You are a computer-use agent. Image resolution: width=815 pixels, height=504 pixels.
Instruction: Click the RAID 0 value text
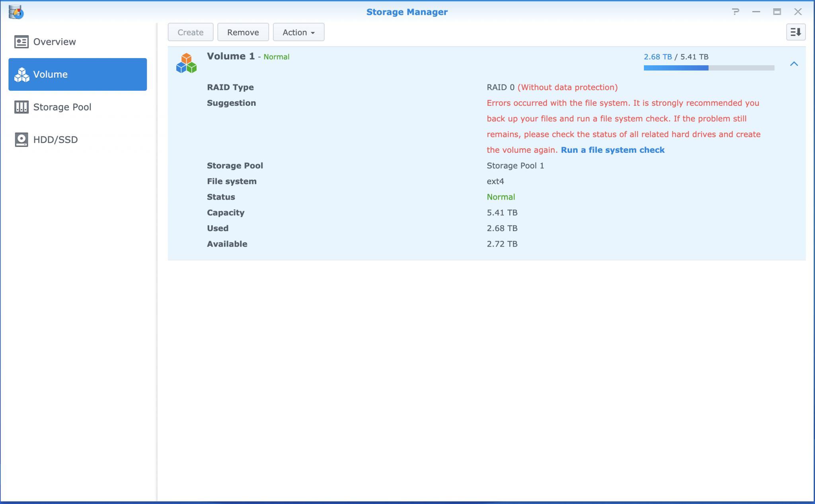(500, 87)
